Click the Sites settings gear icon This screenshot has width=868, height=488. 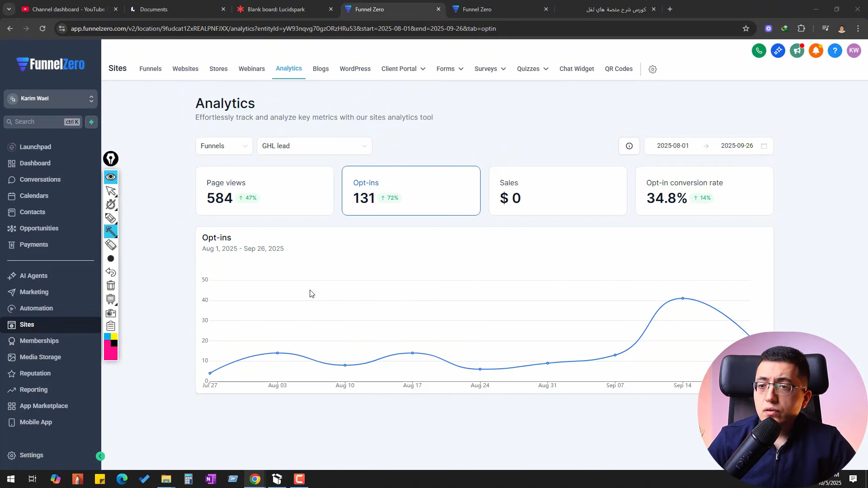(x=652, y=69)
